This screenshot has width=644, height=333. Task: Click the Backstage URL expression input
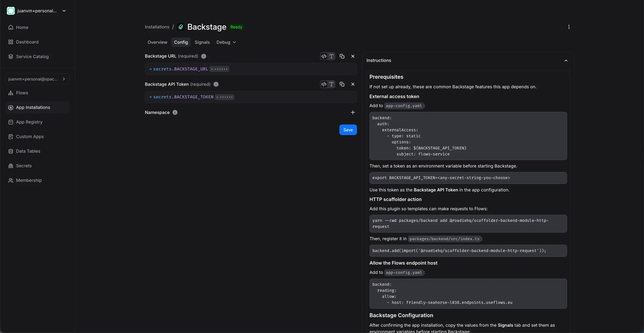point(251,69)
